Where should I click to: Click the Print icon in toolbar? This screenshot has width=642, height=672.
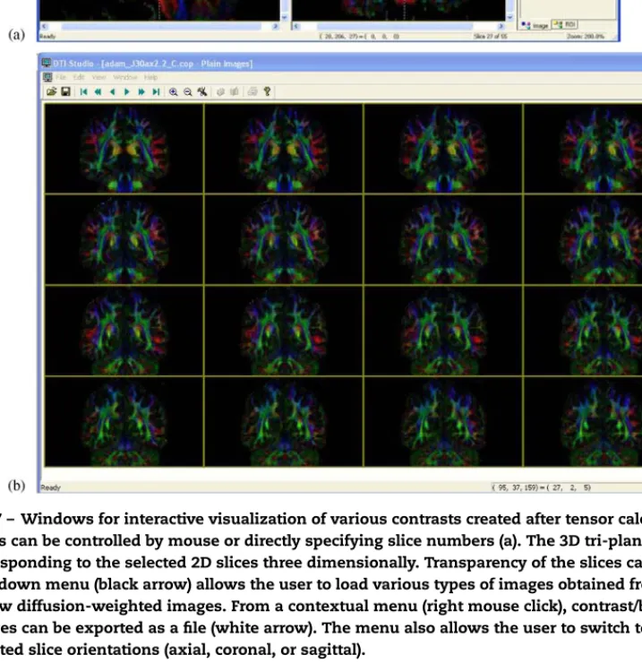click(253, 91)
